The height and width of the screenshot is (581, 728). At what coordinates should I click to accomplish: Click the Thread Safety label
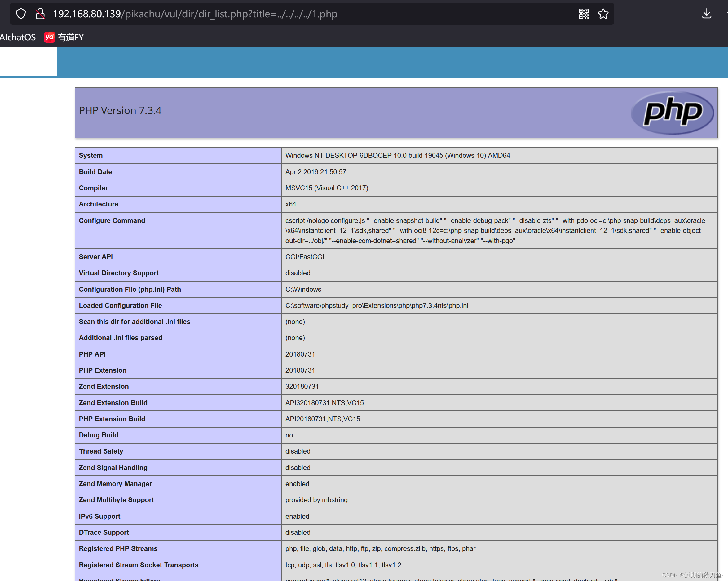pos(101,451)
